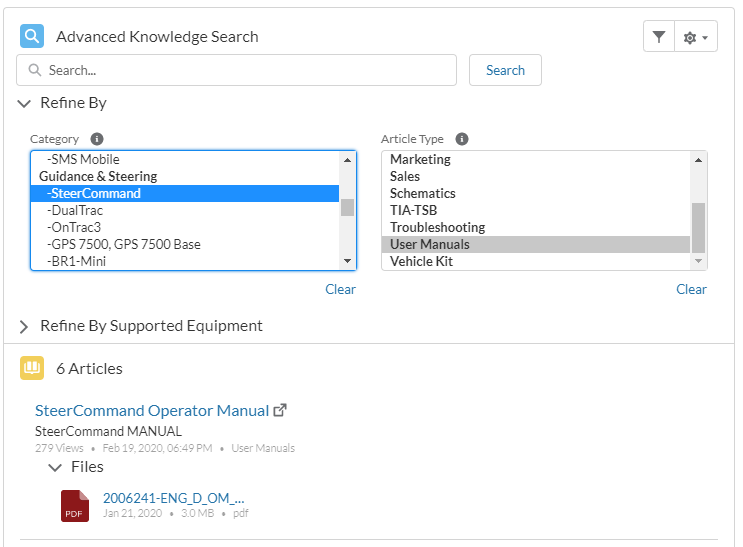Click the Search button
Screen dimensions: 743x547
(x=505, y=70)
